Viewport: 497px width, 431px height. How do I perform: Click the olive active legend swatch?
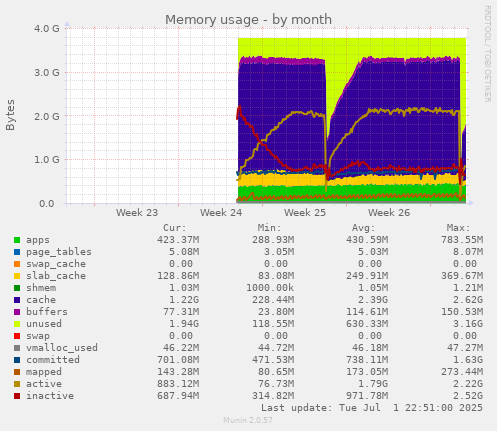[x=17, y=384]
